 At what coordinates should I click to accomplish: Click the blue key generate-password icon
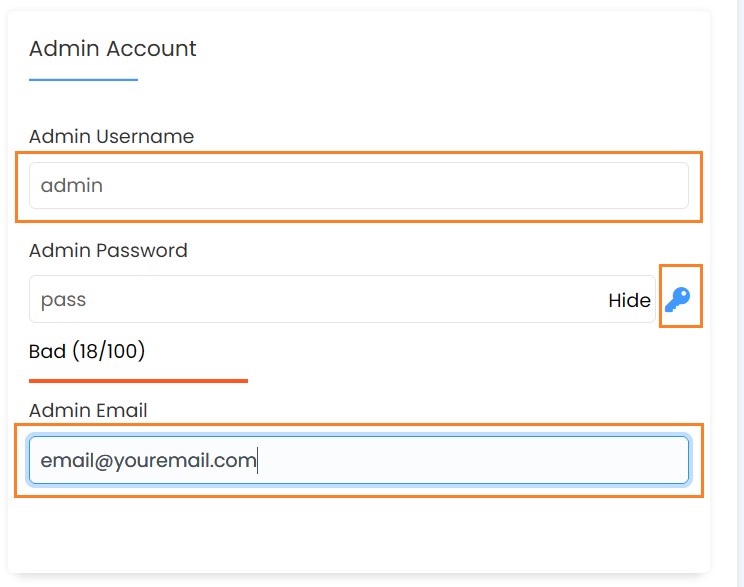pyautogui.click(x=678, y=299)
